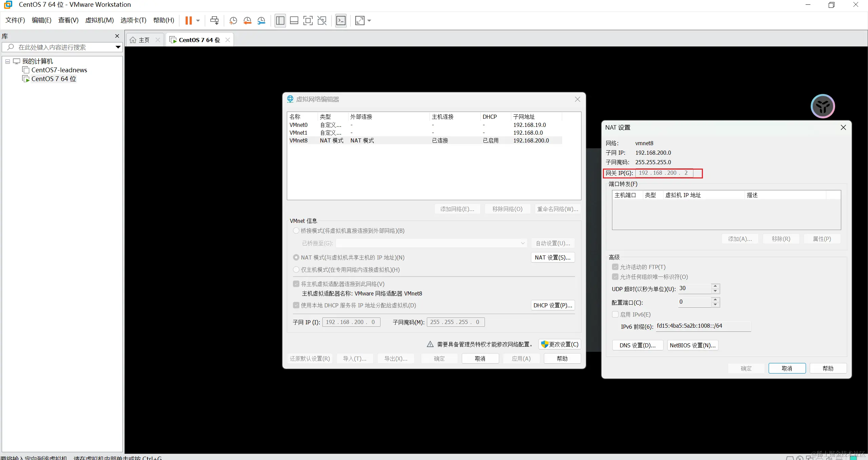Switch to the 主页 tab
868x460 pixels.
pos(144,40)
